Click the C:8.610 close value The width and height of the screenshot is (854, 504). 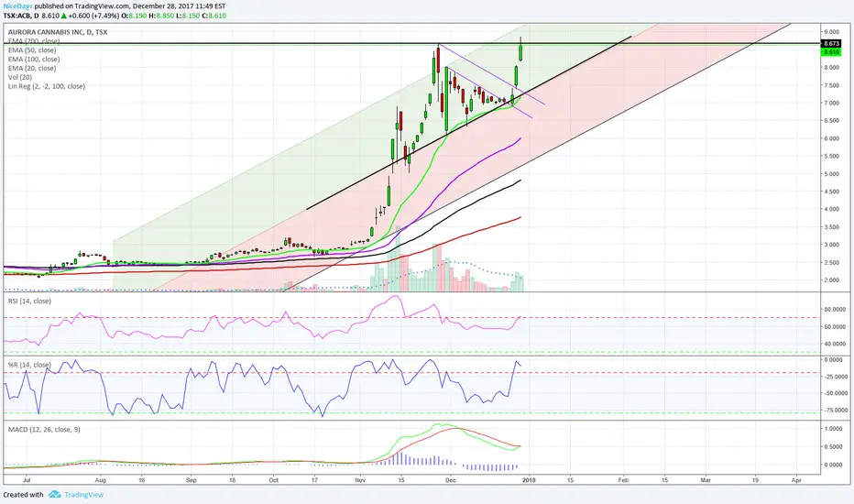click(214, 16)
